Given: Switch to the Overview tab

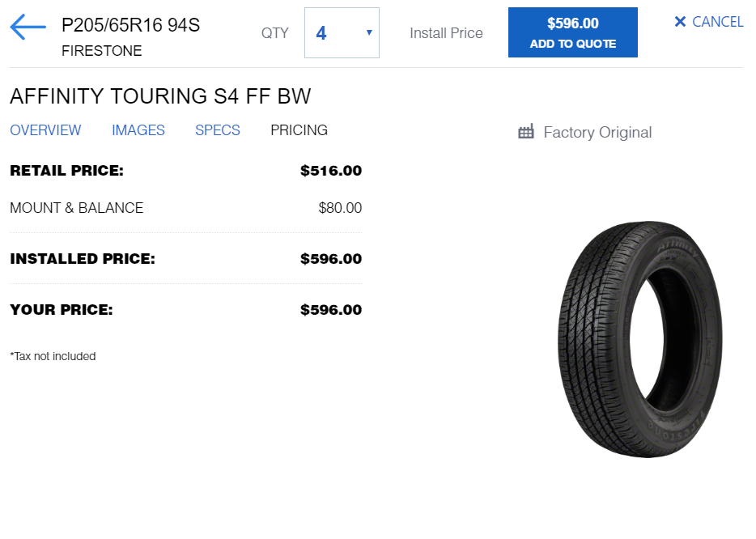Looking at the screenshot, I should pyautogui.click(x=45, y=130).
